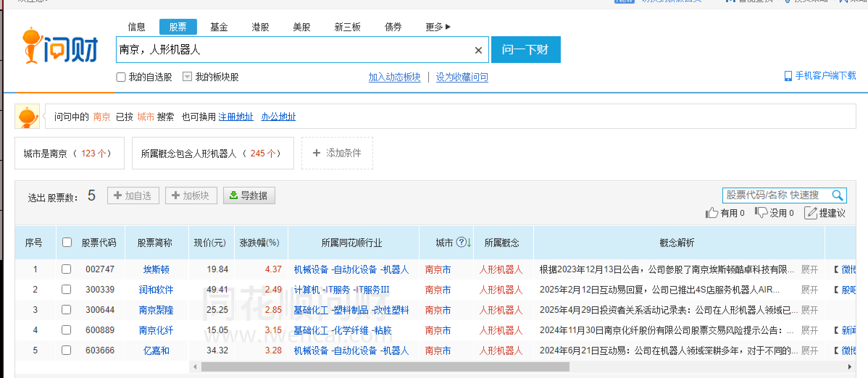868x378 pixels.
Task: Click the 办公地址 link
Action: point(278,117)
